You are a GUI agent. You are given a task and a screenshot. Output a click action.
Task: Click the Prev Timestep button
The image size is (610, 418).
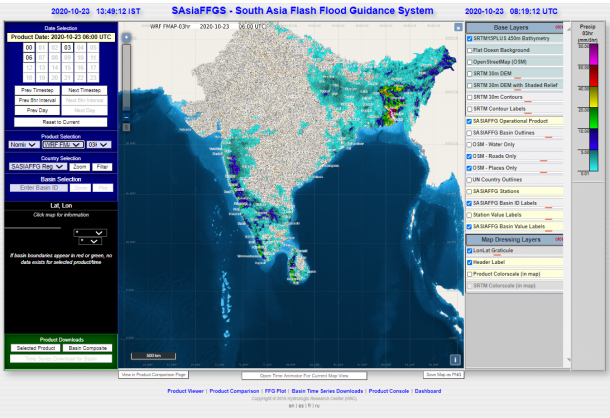click(35, 90)
